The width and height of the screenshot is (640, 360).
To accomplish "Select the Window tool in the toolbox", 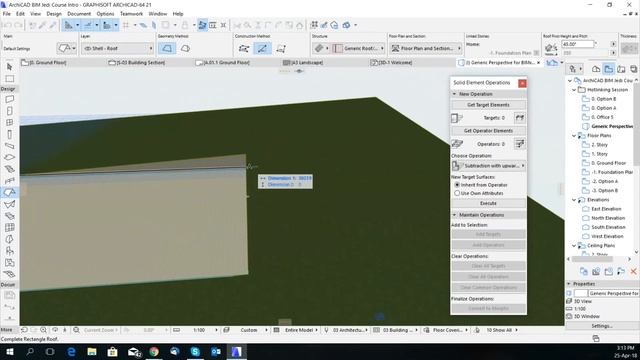I will pos(9,122).
